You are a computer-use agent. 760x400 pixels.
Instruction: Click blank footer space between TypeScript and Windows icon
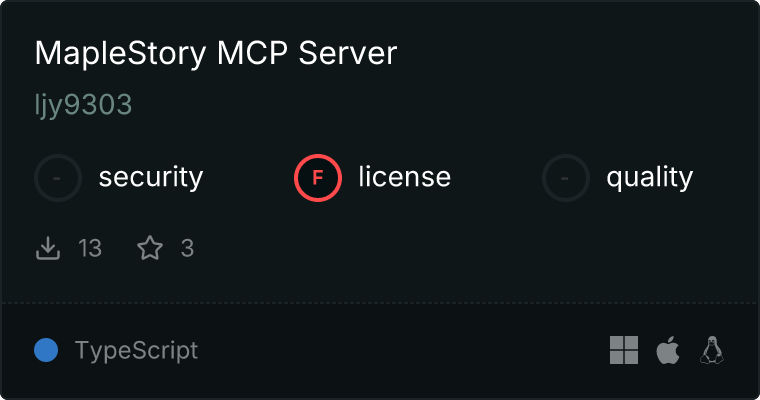402,350
